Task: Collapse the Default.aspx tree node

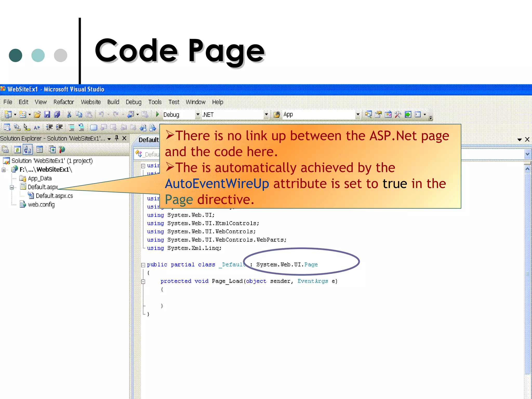Action: (x=12, y=187)
